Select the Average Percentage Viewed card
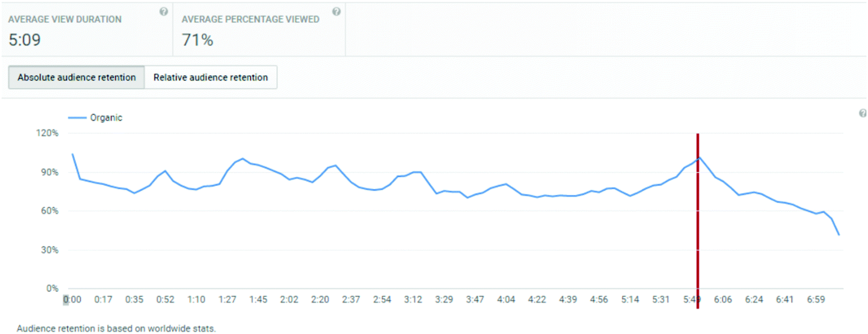The width and height of the screenshot is (868, 334). tap(259, 30)
